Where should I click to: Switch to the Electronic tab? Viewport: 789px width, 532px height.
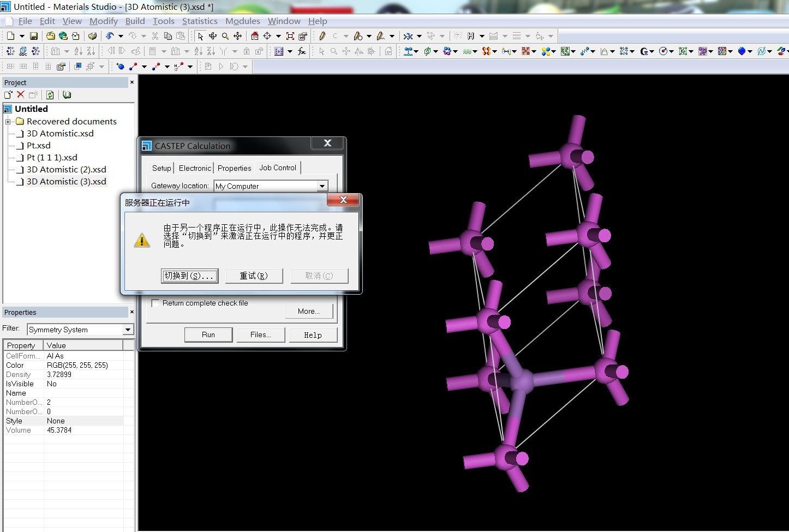pos(195,168)
